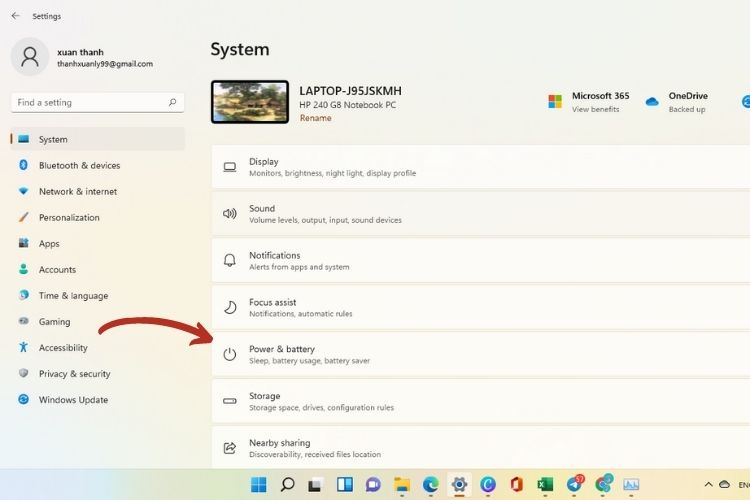The height and width of the screenshot is (500, 750).
Task: Focus the Find a setting search box
Action: (98, 102)
